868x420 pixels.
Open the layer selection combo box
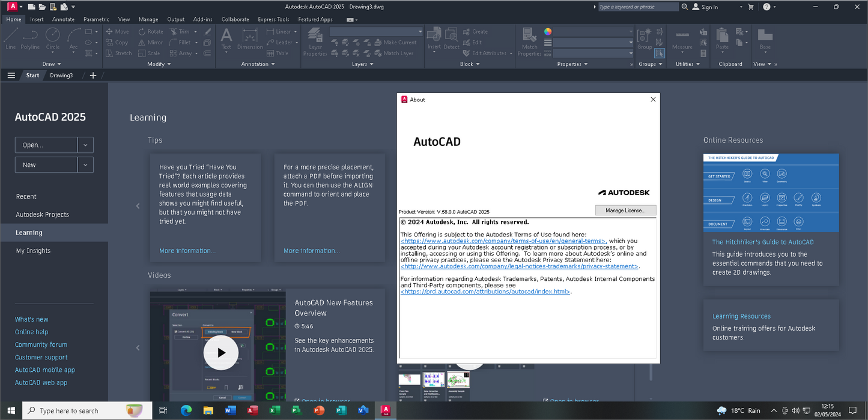(x=377, y=32)
